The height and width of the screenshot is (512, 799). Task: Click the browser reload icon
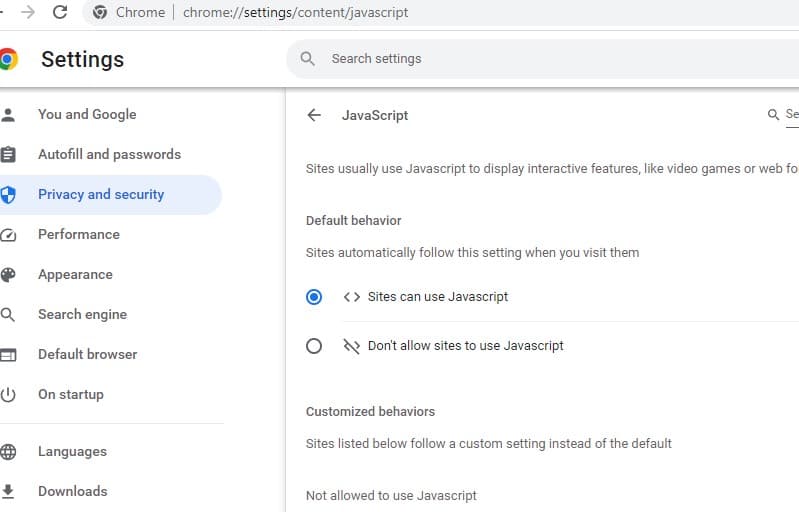(60, 13)
